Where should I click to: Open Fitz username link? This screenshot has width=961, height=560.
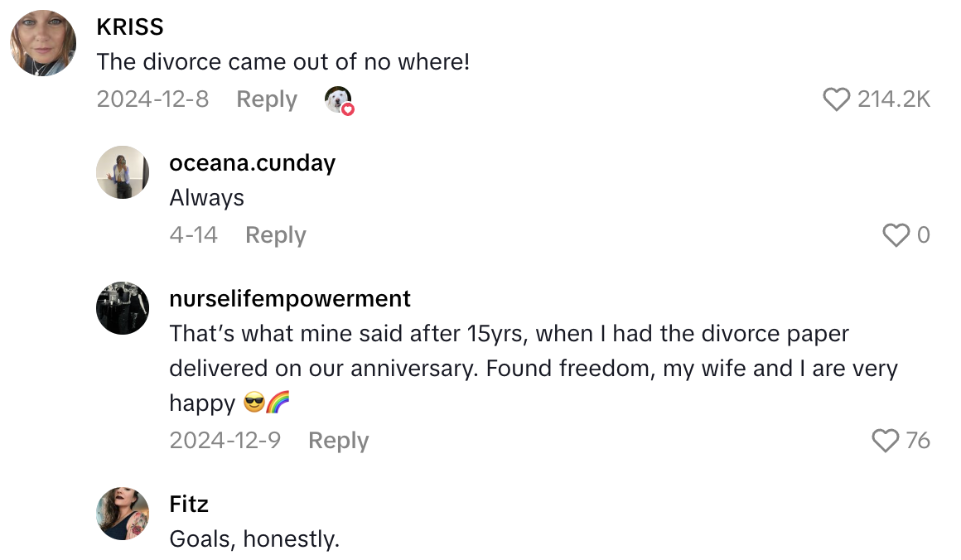(x=189, y=504)
